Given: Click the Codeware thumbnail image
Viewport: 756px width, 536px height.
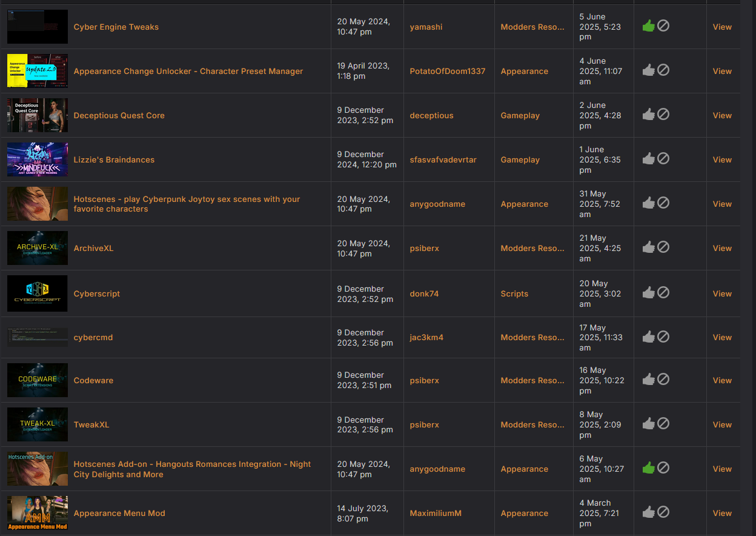Looking at the screenshot, I should (38, 380).
